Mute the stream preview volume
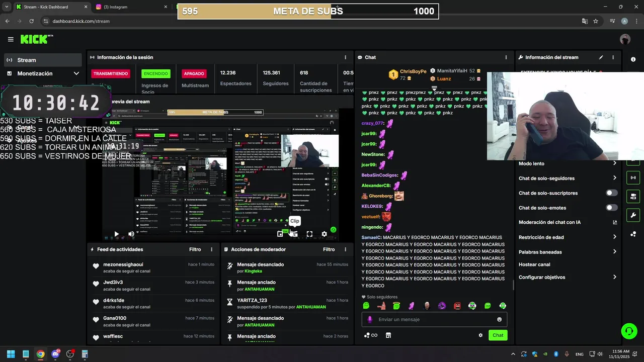The height and width of the screenshot is (362, 644). (x=131, y=234)
